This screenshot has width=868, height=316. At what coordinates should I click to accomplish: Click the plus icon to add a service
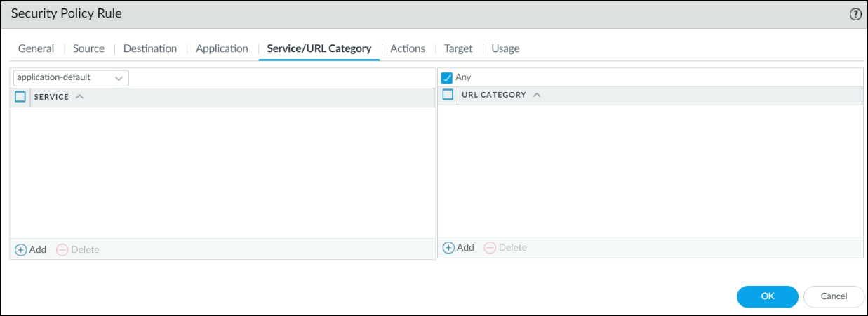coord(21,250)
